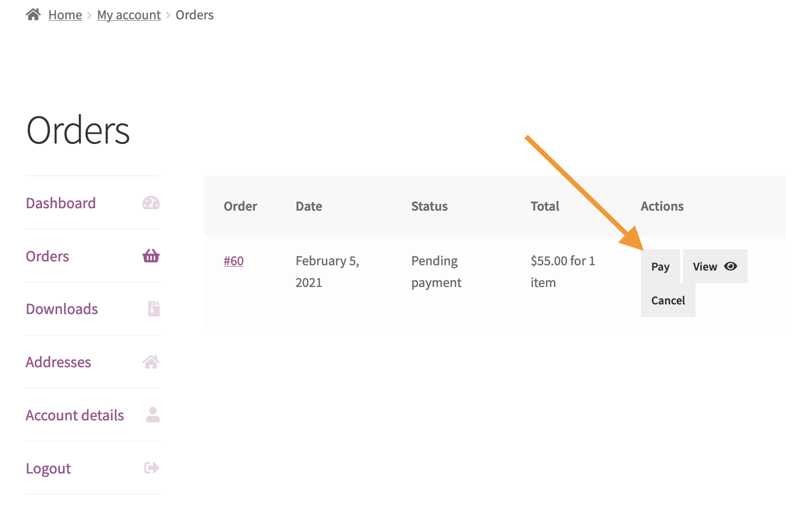Click the eye icon on the View button

coord(730,266)
